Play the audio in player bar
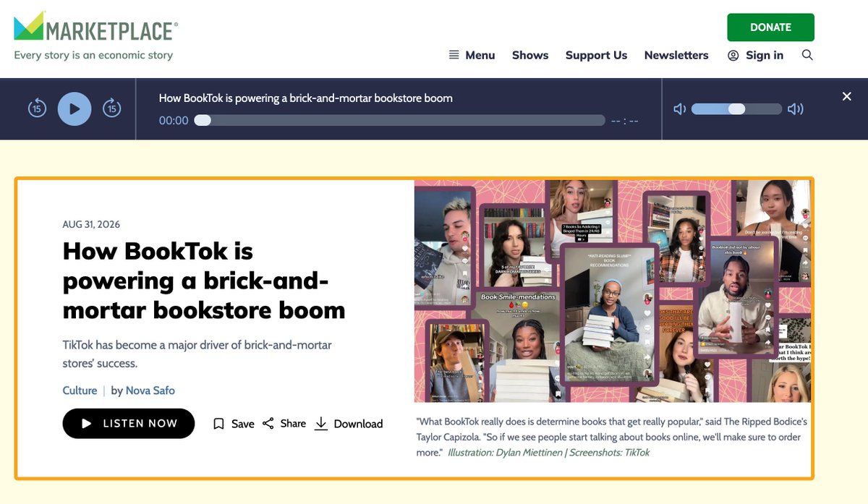The height and width of the screenshot is (504, 868). pyautogui.click(x=75, y=108)
